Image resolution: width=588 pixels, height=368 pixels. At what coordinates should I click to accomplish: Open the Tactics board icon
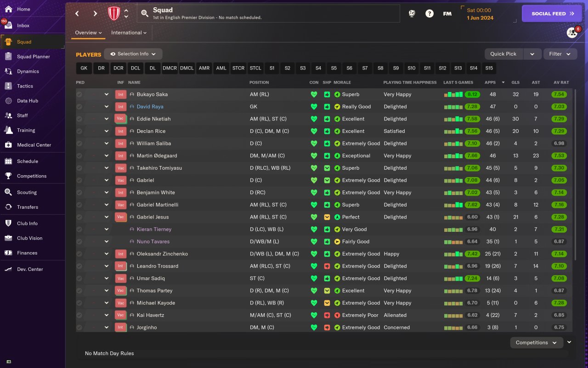[x=8, y=86]
